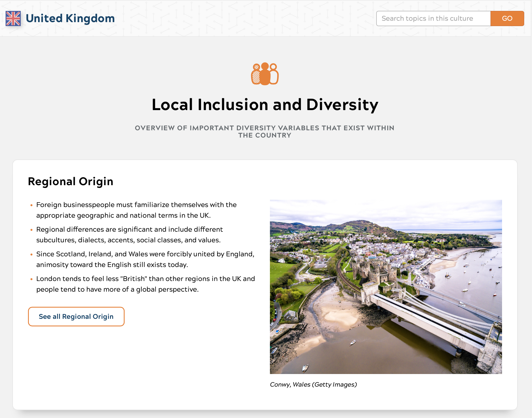Click the Local Inclusion and Diversity heading
Viewport: 532px width, 418px height.
point(265,105)
